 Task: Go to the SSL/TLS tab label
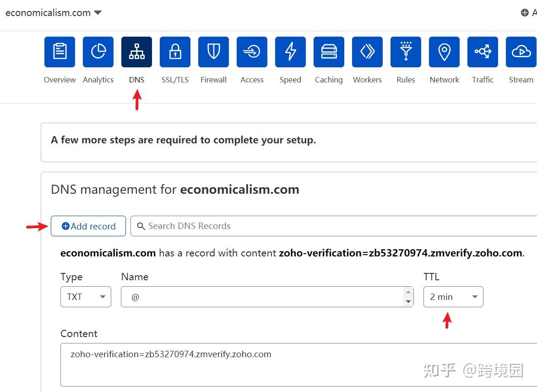tap(175, 80)
